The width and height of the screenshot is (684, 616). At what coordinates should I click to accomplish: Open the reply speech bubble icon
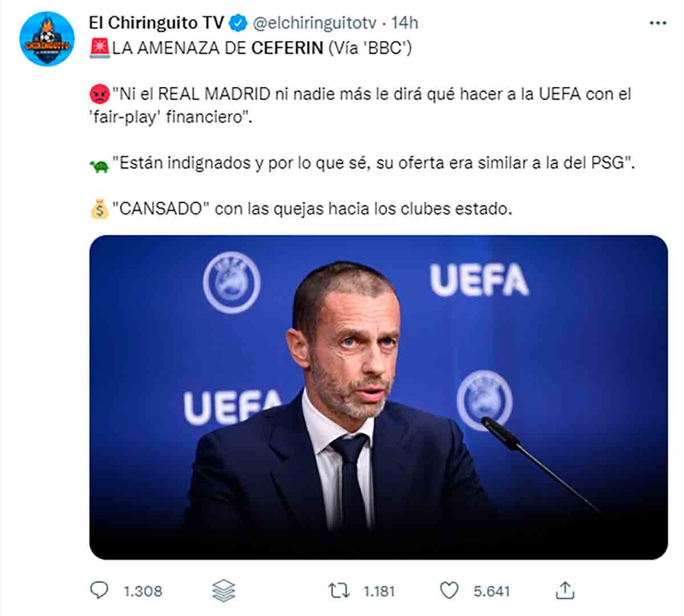(99, 590)
